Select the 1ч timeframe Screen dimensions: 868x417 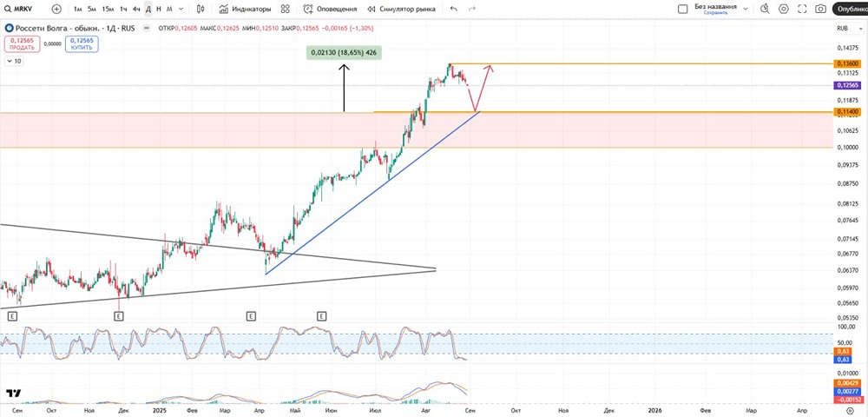click(x=123, y=9)
